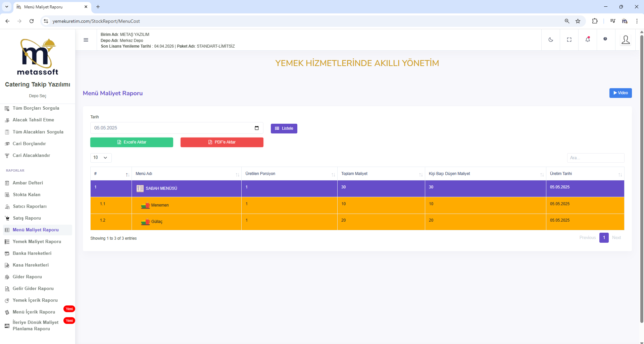Click Satış Raporu cart icon

(x=7, y=218)
